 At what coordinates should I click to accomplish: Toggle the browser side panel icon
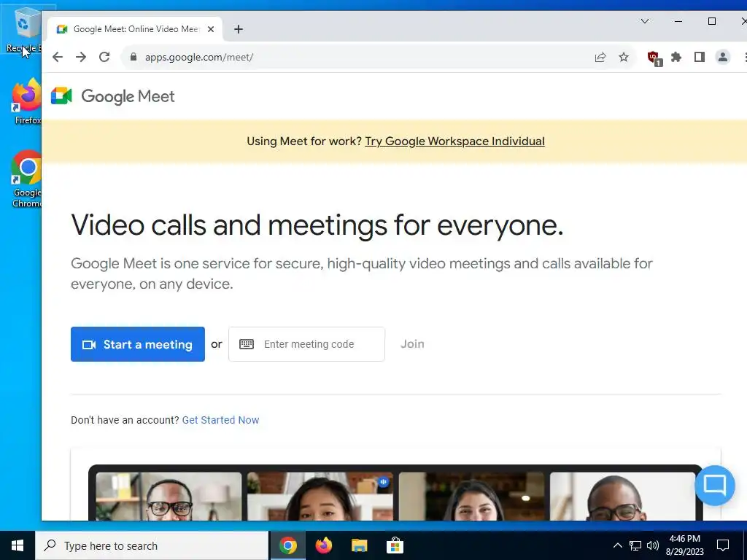click(700, 57)
